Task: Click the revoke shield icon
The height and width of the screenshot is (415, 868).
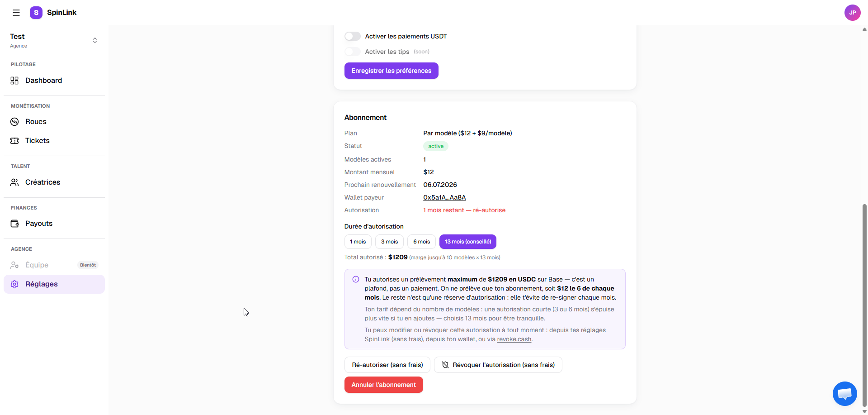Action: tap(445, 365)
